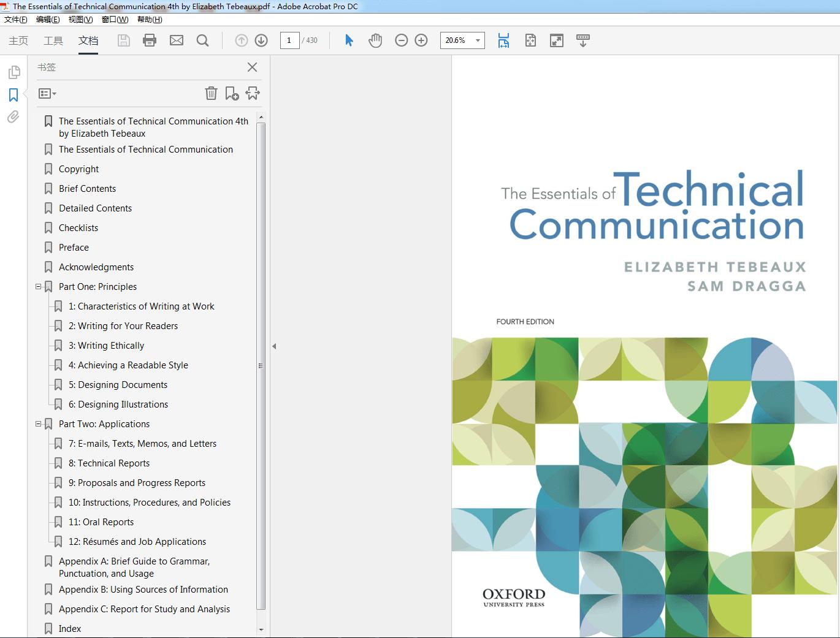The image size is (840, 638).
Task: Click the email envelope icon
Action: 177,40
